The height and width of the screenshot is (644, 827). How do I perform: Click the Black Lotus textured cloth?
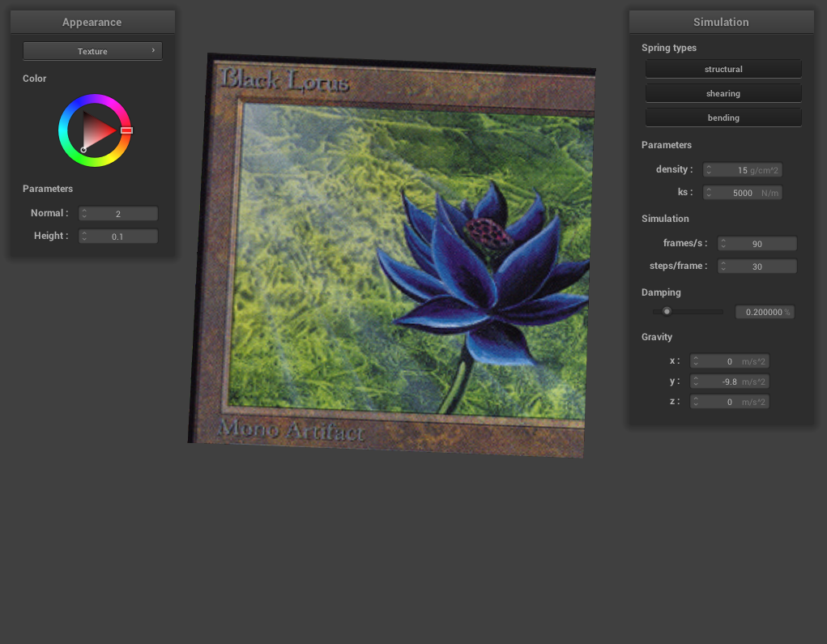click(x=392, y=255)
